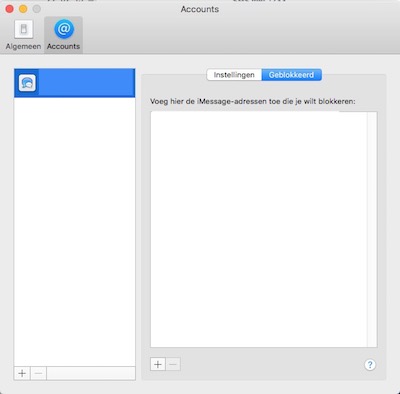Image resolution: width=400 pixels, height=394 pixels.
Task: Add a blocked iMessage address
Action: click(x=158, y=364)
